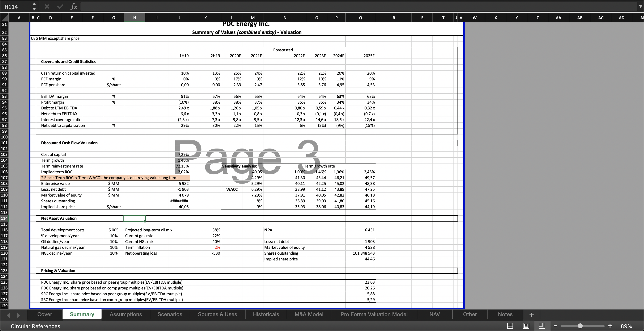Click the 101 848 543 shares outstanding value
The height and width of the screenshot is (331, 644).
[x=360, y=253]
